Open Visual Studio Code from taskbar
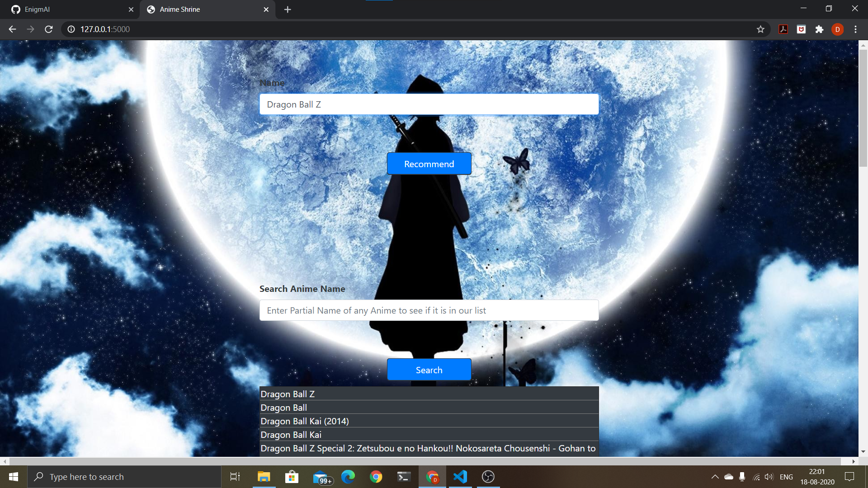This screenshot has height=488, width=868. click(x=460, y=477)
